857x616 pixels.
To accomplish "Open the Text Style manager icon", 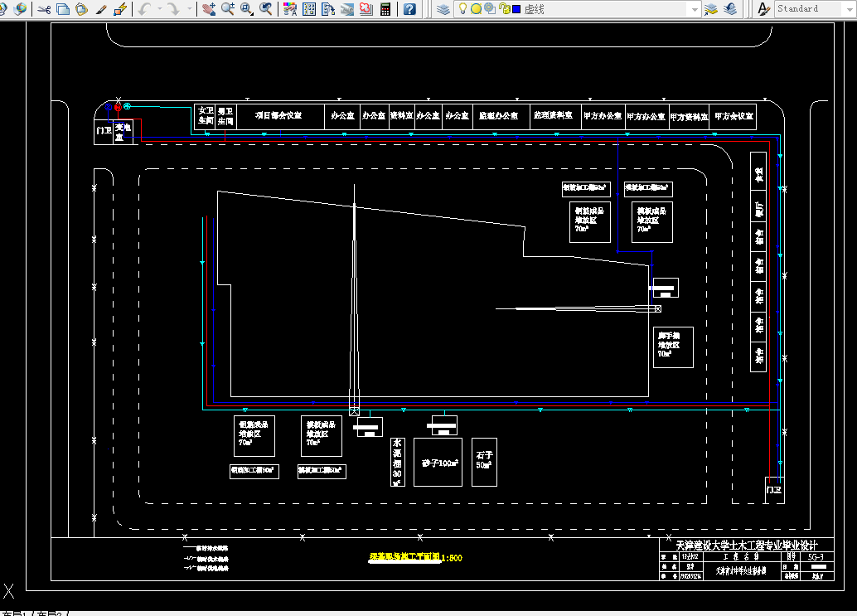I will click(x=763, y=9).
